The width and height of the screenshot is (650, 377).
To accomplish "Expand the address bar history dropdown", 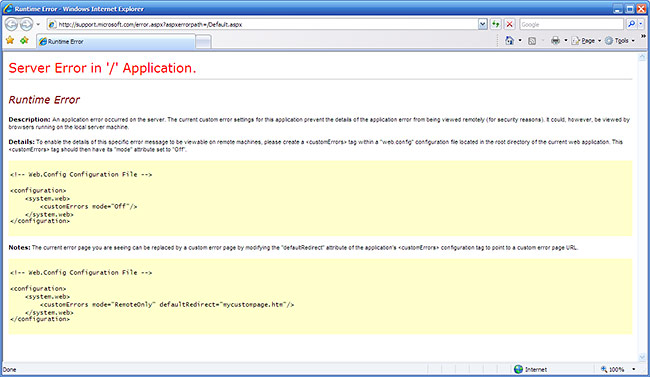I will [x=483, y=24].
